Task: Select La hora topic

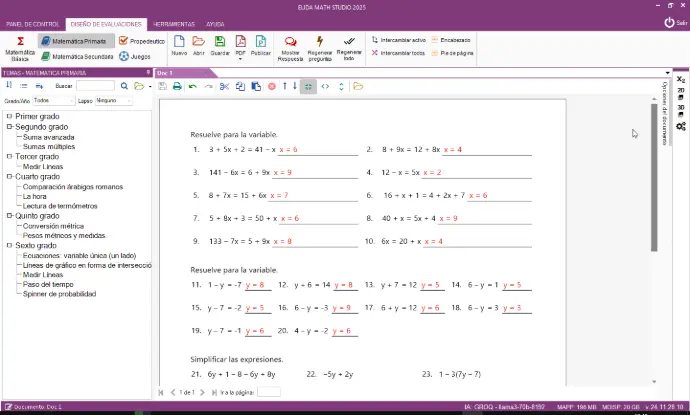Action: pyautogui.click(x=34, y=196)
